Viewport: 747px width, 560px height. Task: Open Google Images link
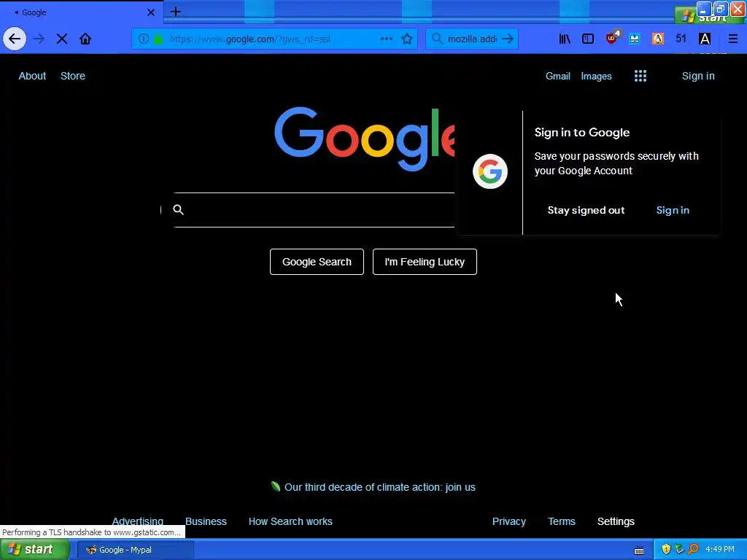coord(596,76)
